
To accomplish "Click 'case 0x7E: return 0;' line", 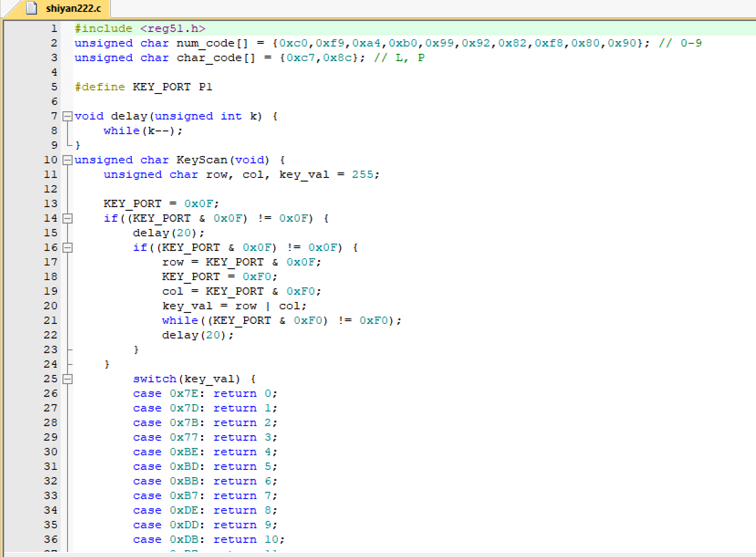I will click(205, 394).
